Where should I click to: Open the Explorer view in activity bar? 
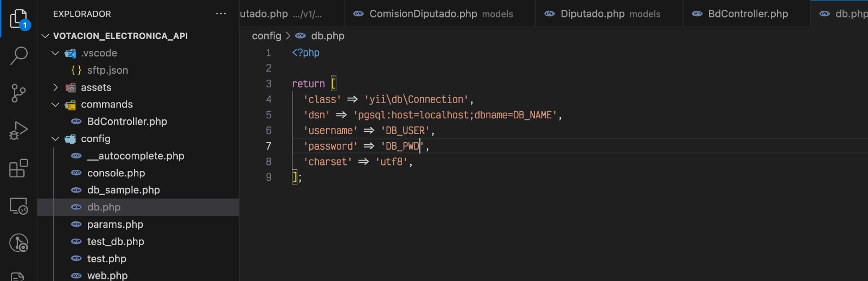pos(19,20)
